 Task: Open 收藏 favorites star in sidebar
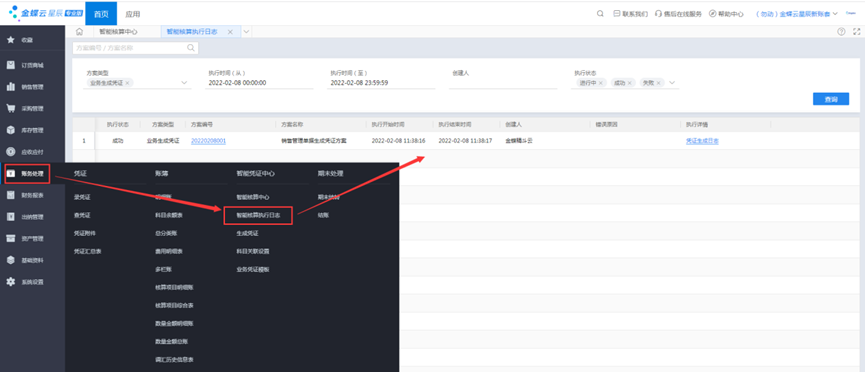pos(10,40)
